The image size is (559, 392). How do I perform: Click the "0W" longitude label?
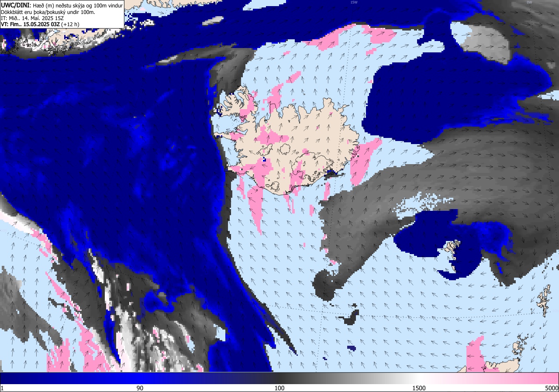pyautogui.click(x=529, y=2)
